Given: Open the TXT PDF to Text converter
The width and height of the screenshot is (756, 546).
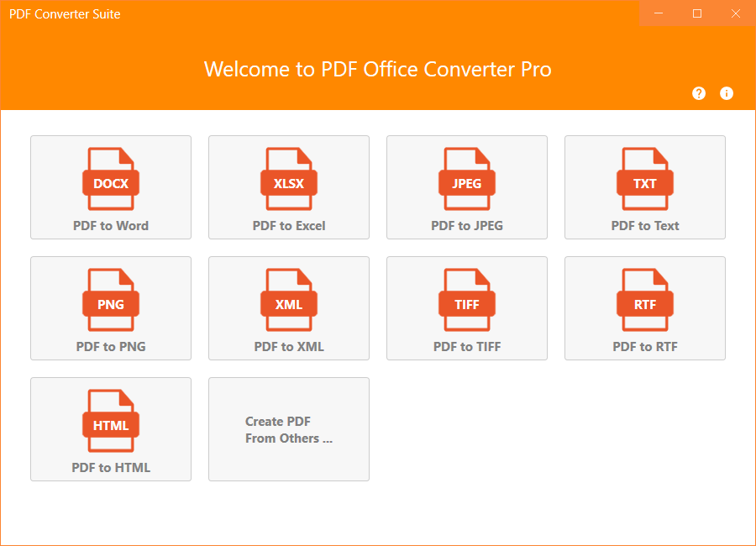Looking at the screenshot, I should [644, 177].
